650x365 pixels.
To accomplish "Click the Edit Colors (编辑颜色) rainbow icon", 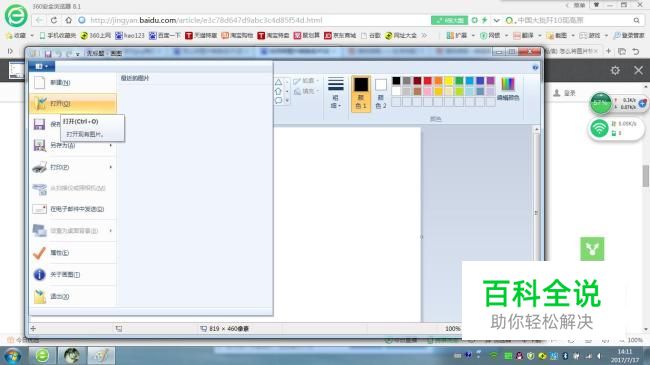I will [x=508, y=84].
